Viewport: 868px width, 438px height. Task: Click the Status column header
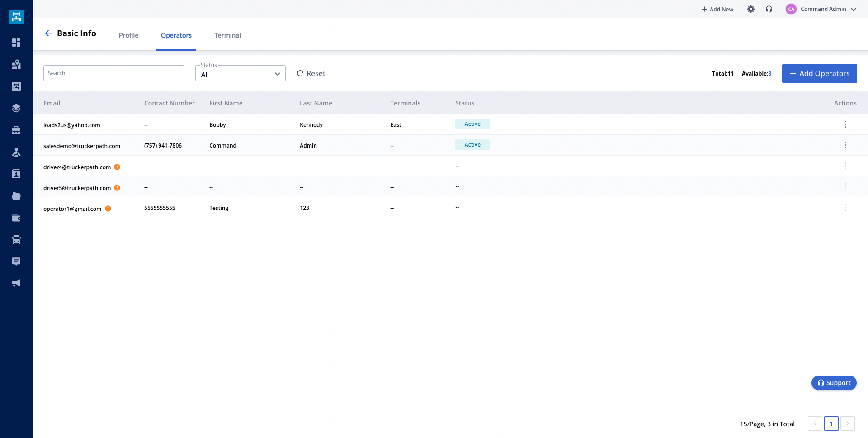(465, 103)
